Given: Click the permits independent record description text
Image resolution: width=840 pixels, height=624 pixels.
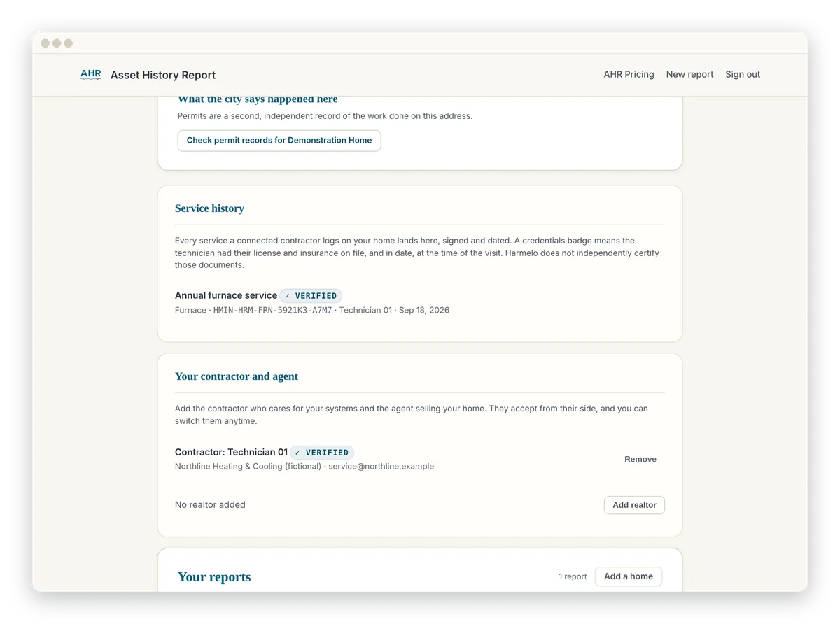Looking at the screenshot, I should [325, 116].
